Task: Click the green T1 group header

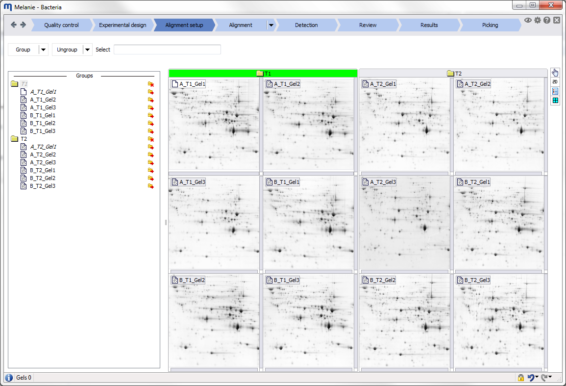Action: click(x=263, y=73)
